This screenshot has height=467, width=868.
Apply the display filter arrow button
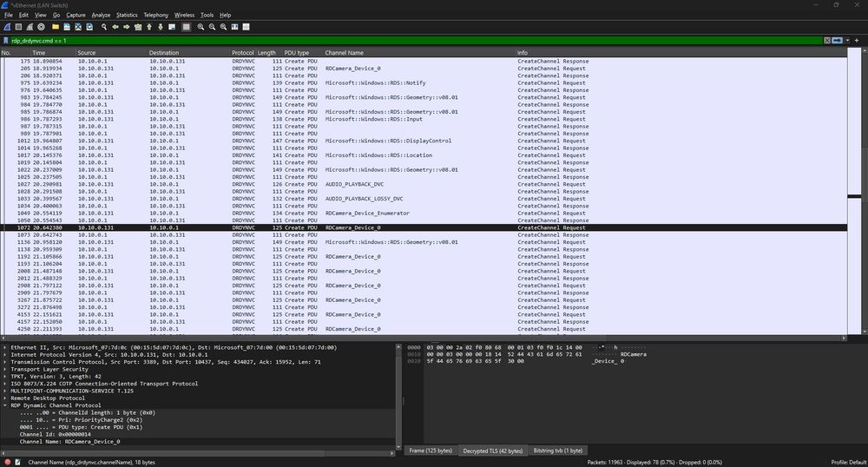click(x=837, y=41)
